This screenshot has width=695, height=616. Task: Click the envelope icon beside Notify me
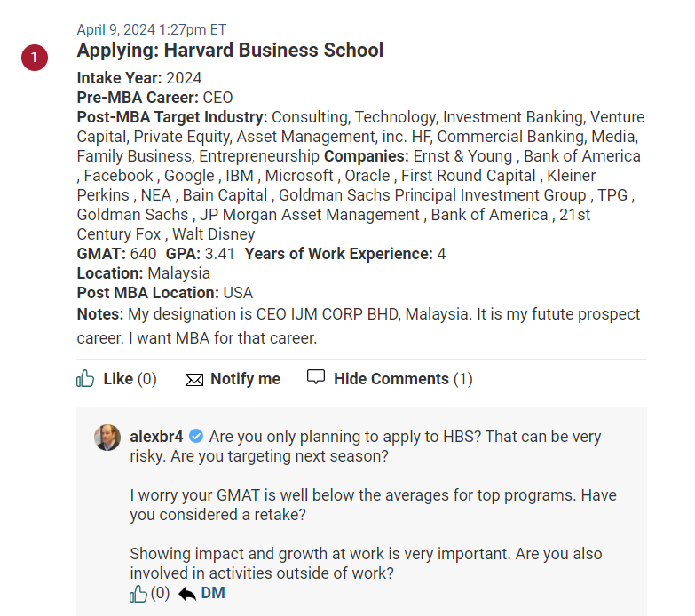tap(194, 380)
